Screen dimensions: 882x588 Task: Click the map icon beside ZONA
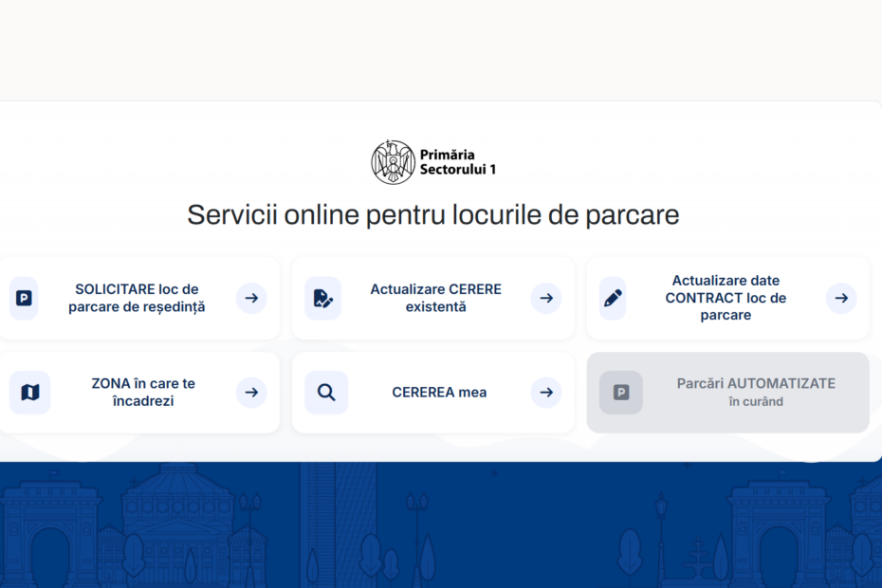(x=29, y=393)
